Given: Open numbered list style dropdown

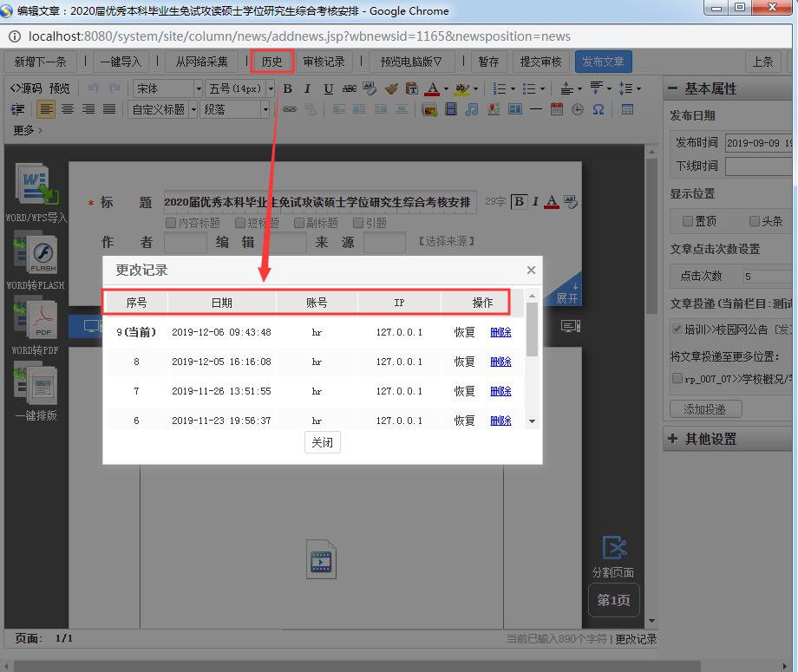Looking at the screenshot, I should click(x=513, y=89).
